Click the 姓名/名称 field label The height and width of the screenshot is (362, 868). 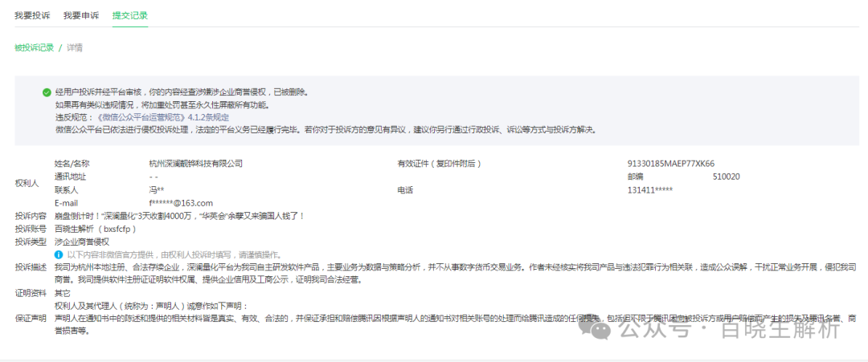[72, 164]
